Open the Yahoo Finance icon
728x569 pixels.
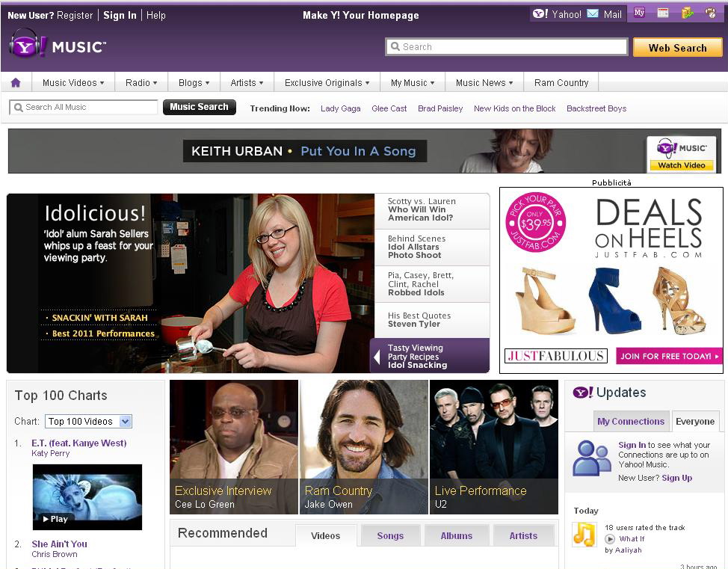[687, 13]
